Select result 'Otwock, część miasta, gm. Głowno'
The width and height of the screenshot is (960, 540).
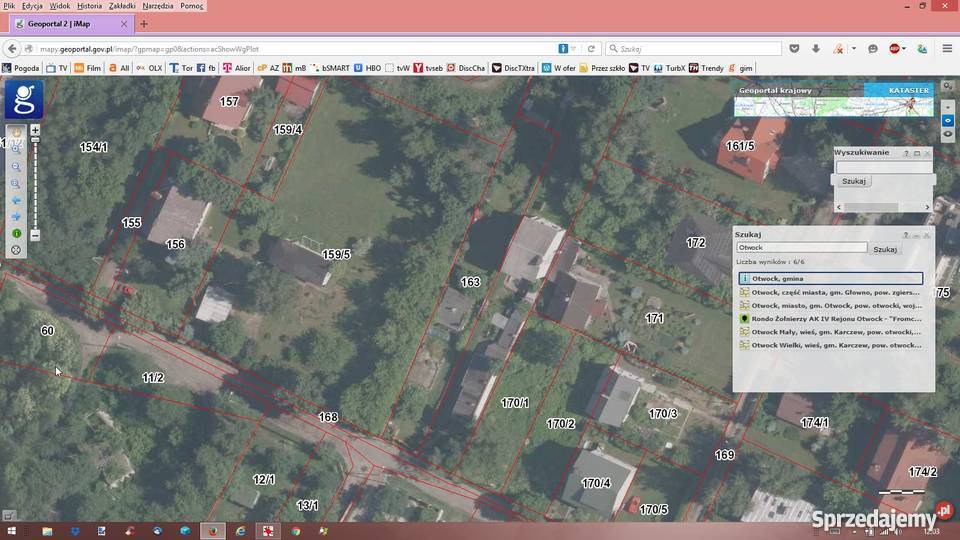pos(831,292)
